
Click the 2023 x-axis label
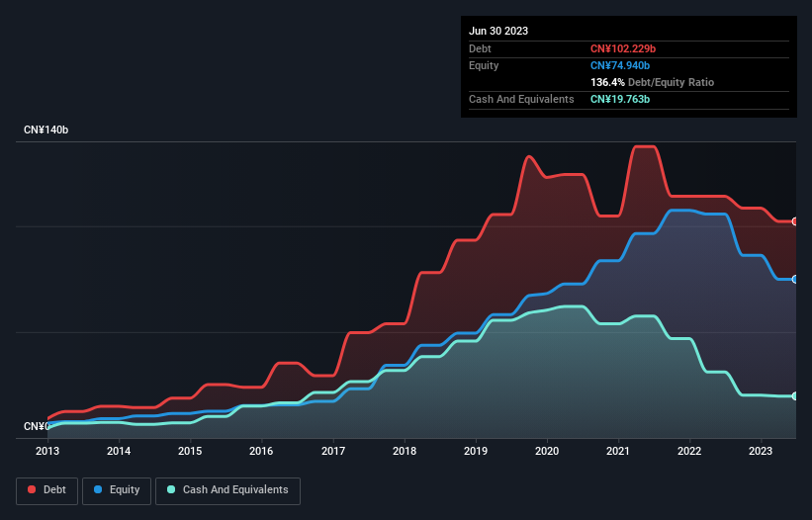point(761,451)
